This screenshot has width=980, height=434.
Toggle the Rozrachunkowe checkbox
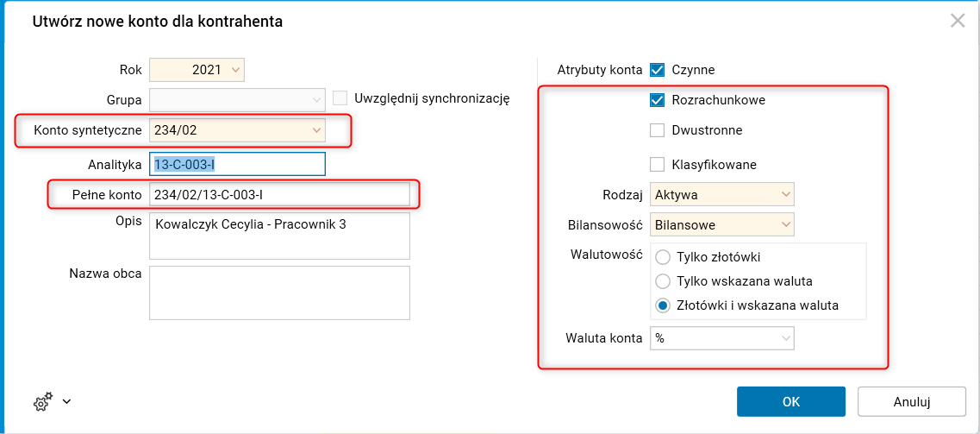658,100
